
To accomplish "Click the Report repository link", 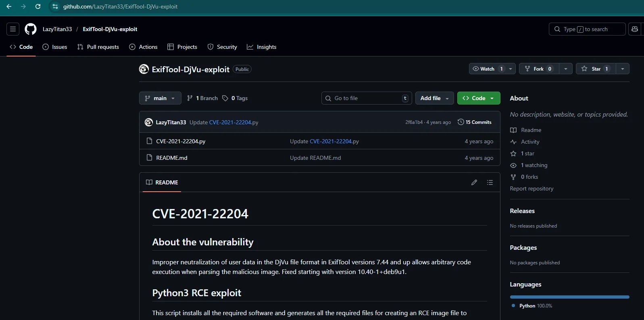I will pyautogui.click(x=531, y=188).
